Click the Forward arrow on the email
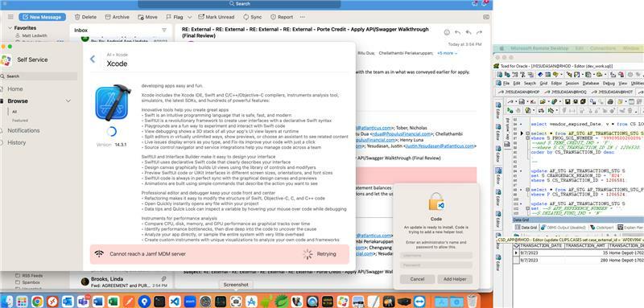The height and width of the screenshot is (308, 644). point(479,32)
